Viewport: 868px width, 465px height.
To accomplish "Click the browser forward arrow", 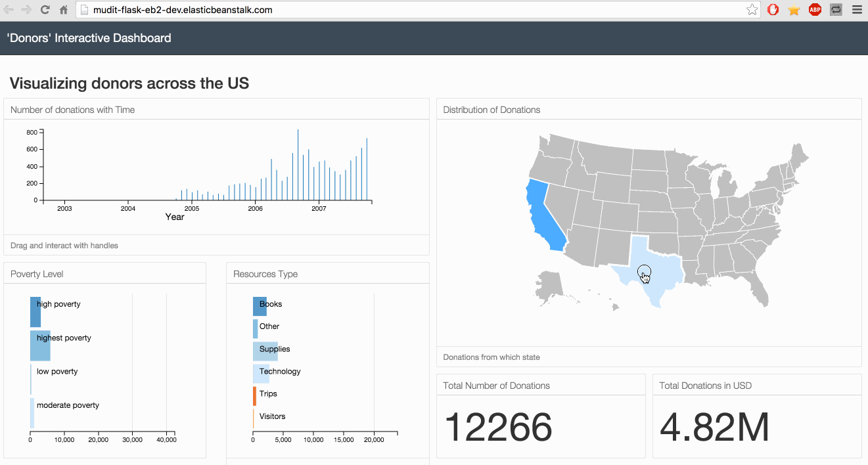I will [x=26, y=10].
